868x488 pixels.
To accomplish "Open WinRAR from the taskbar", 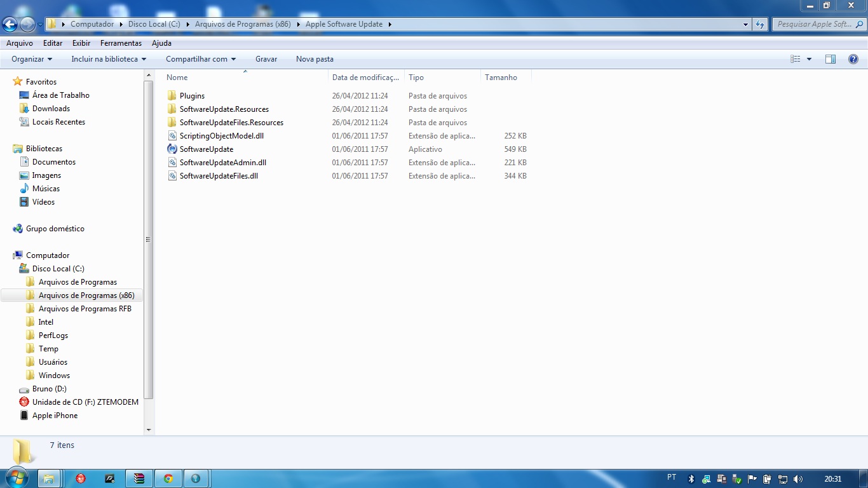I will (140, 478).
